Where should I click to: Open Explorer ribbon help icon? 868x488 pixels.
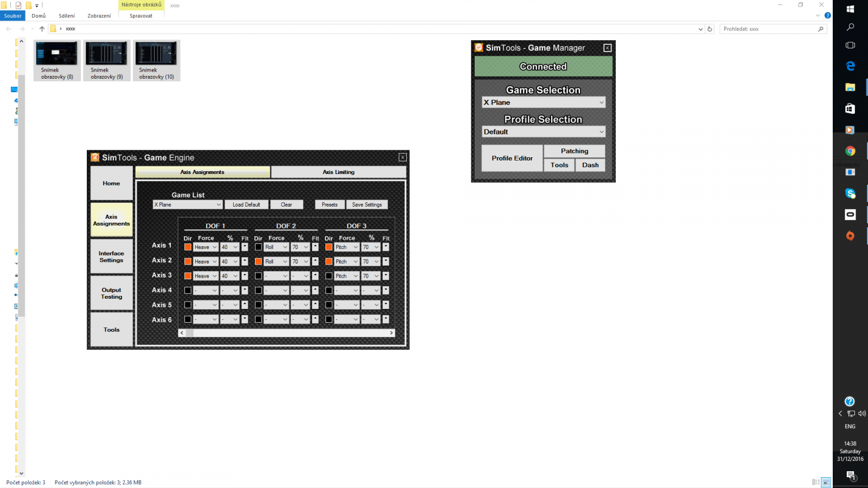point(827,16)
